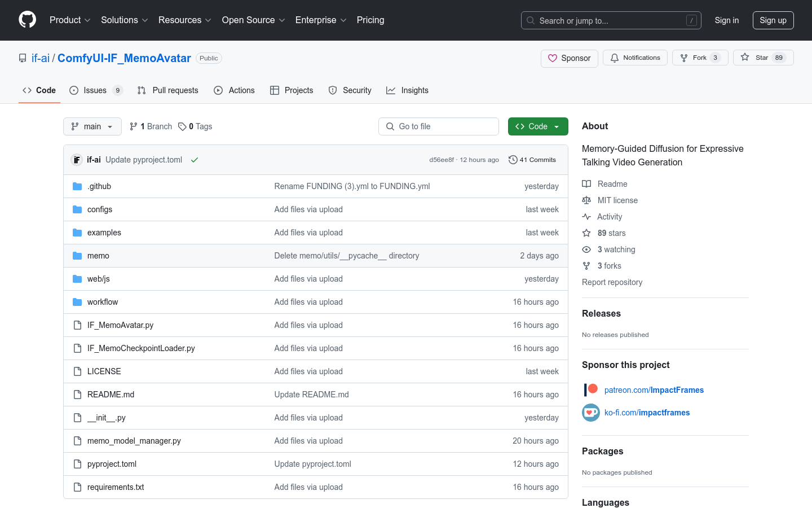
Task: Click the Notifications button
Action: [x=635, y=58]
